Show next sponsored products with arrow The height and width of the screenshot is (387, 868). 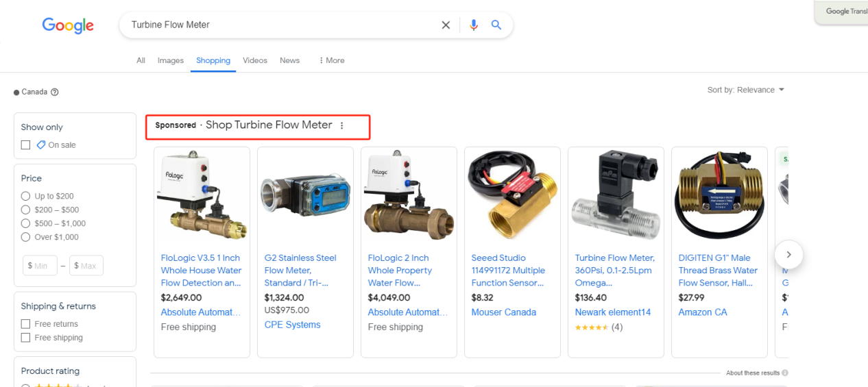(788, 254)
